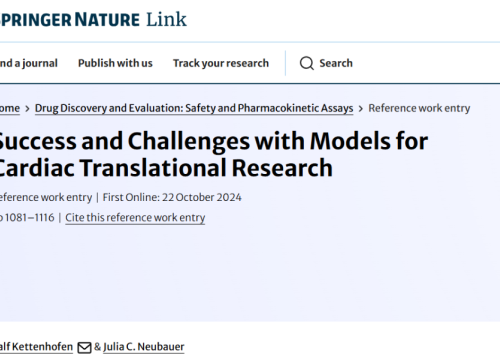
Task: Click the word Link in the logo
Action: (x=166, y=19)
